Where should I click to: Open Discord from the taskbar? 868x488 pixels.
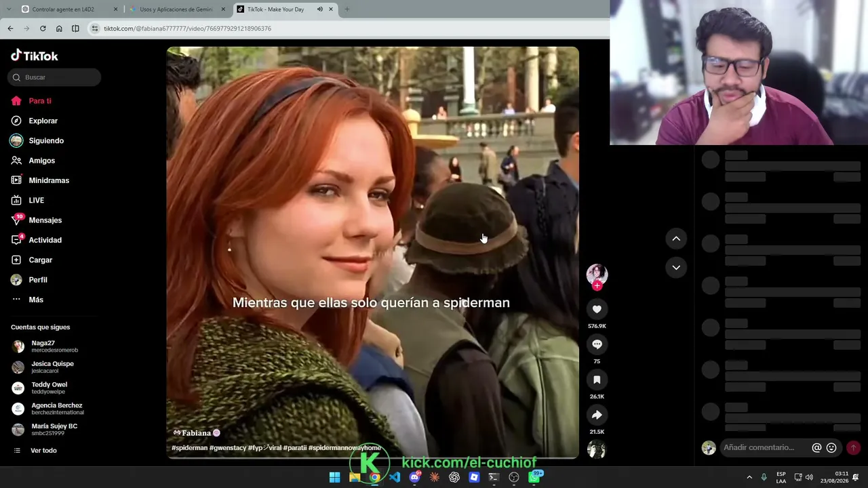coord(414,477)
